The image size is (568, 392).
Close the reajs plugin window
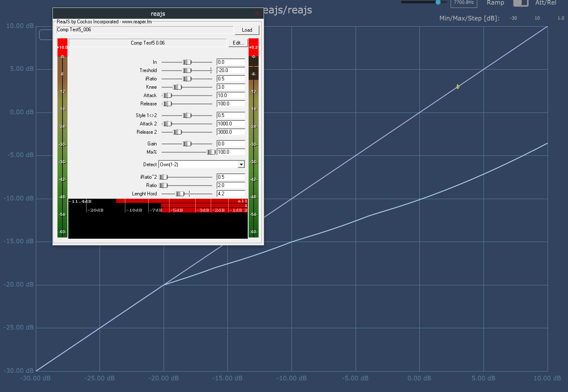257,14
